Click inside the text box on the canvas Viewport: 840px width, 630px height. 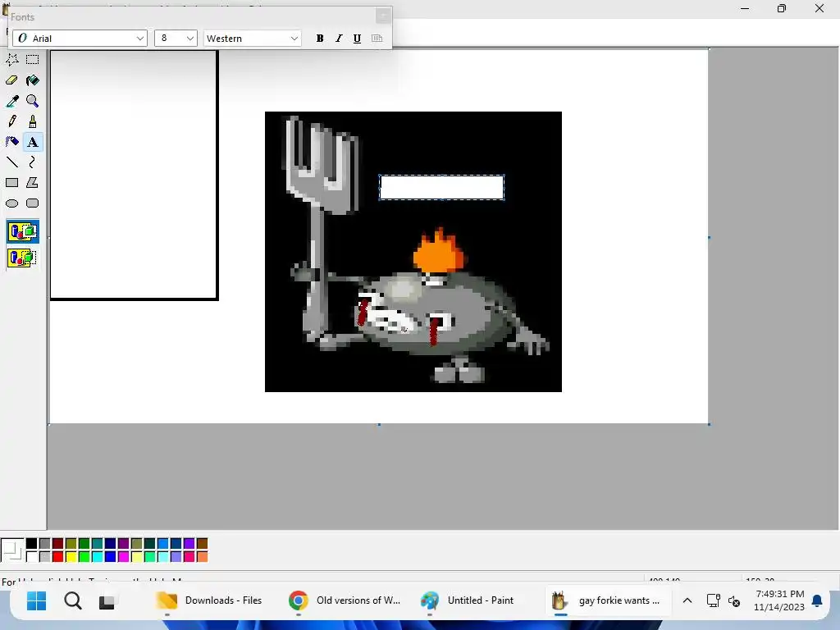[x=441, y=188]
